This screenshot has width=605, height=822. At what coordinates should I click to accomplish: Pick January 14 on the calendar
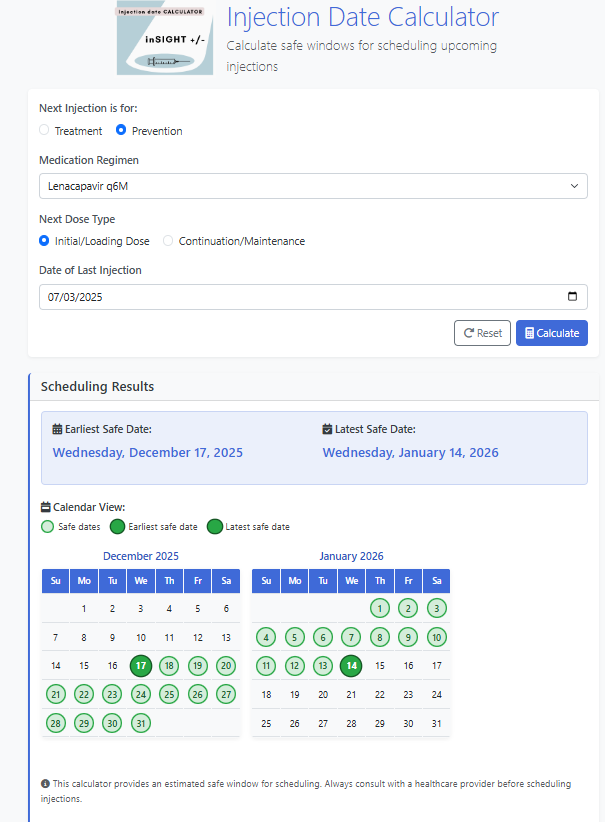pyautogui.click(x=351, y=665)
